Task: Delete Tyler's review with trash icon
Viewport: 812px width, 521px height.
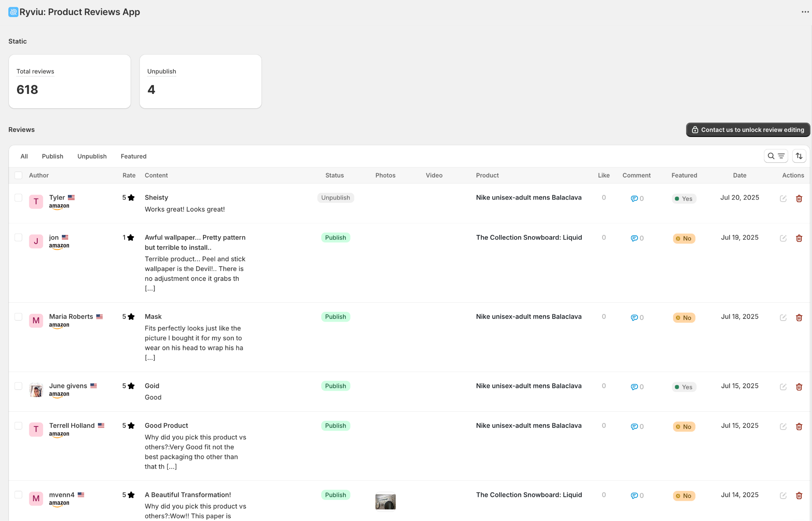Action: tap(799, 198)
